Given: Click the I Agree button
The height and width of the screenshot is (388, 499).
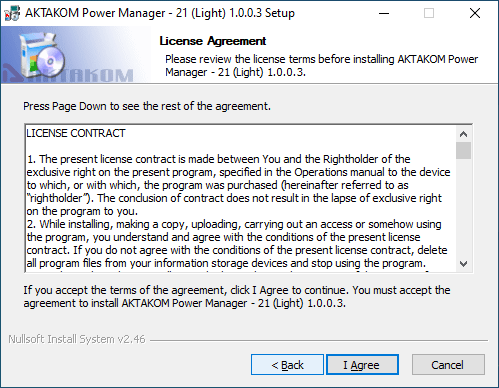Looking at the screenshot, I should point(362,365).
